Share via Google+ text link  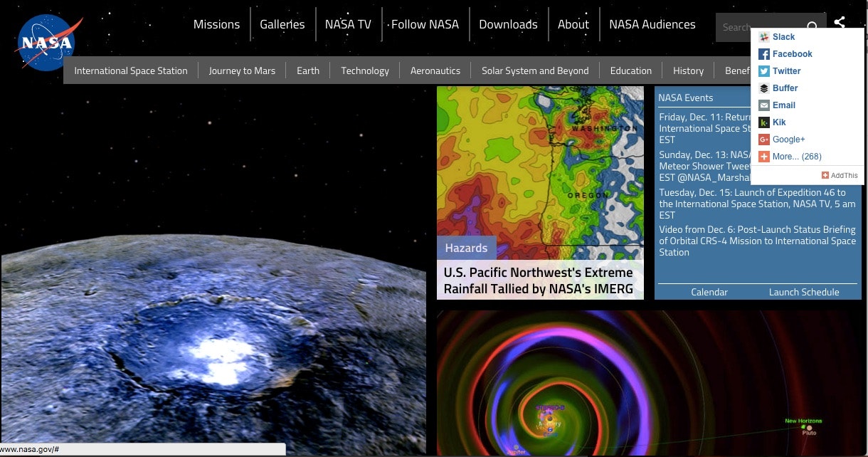tap(789, 140)
